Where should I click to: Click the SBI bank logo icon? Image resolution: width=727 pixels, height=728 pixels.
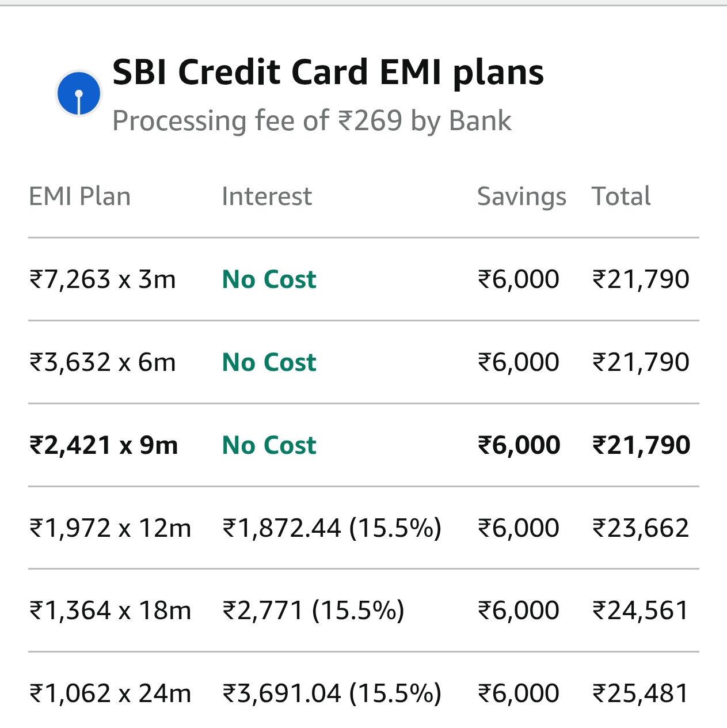tap(79, 94)
